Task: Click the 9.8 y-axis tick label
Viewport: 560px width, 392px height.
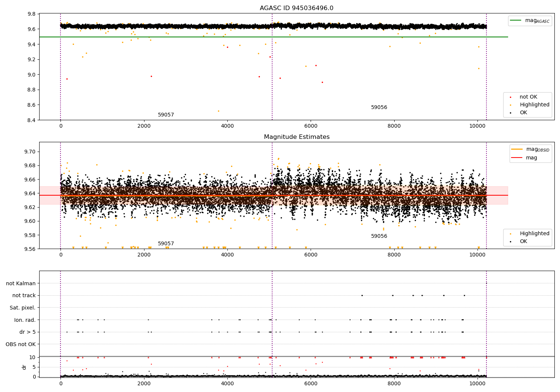Action: (32, 14)
